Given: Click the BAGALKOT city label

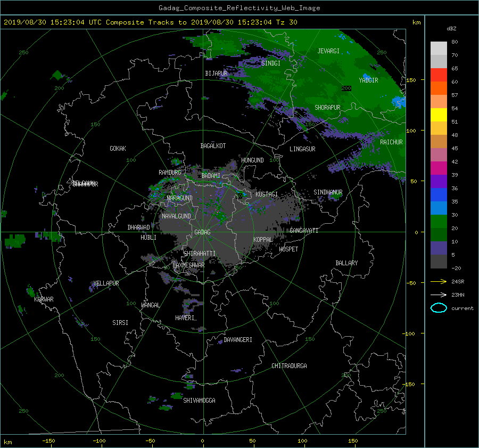Looking at the screenshot, I should click(213, 146).
